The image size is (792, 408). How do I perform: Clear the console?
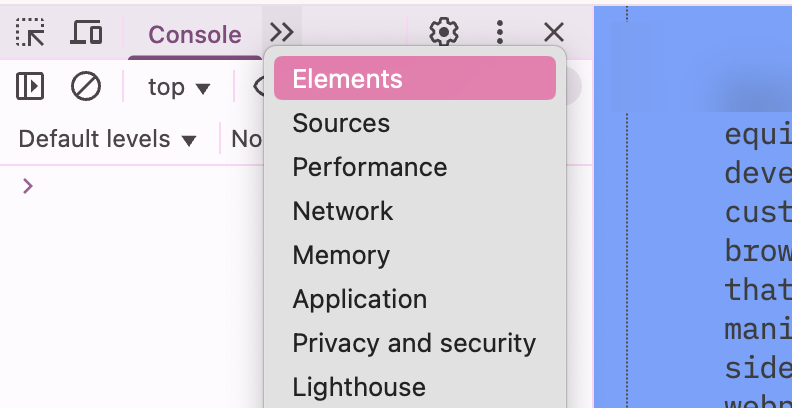click(x=86, y=87)
